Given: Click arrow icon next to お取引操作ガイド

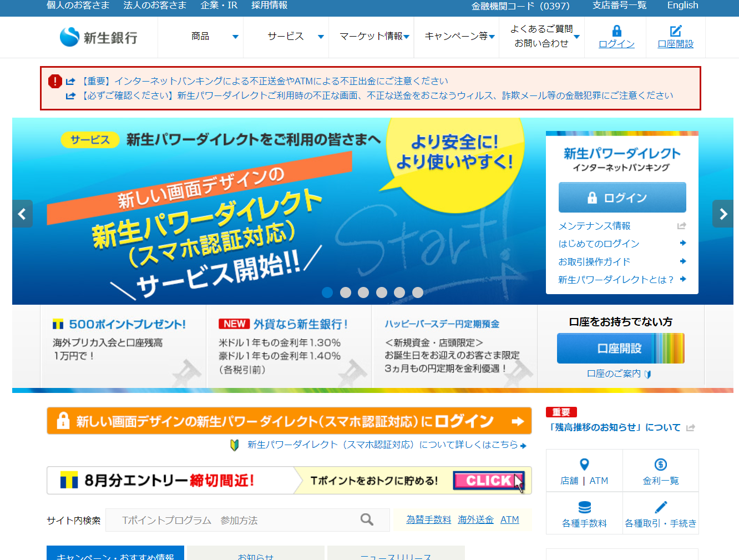Looking at the screenshot, I should point(683,261).
